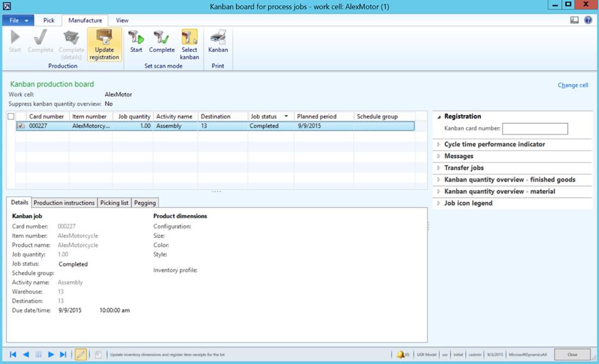Image resolution: width=599 pixels, height=364 pixels.
Task: Select the Details tab
Action: click(x=19, y=202)
